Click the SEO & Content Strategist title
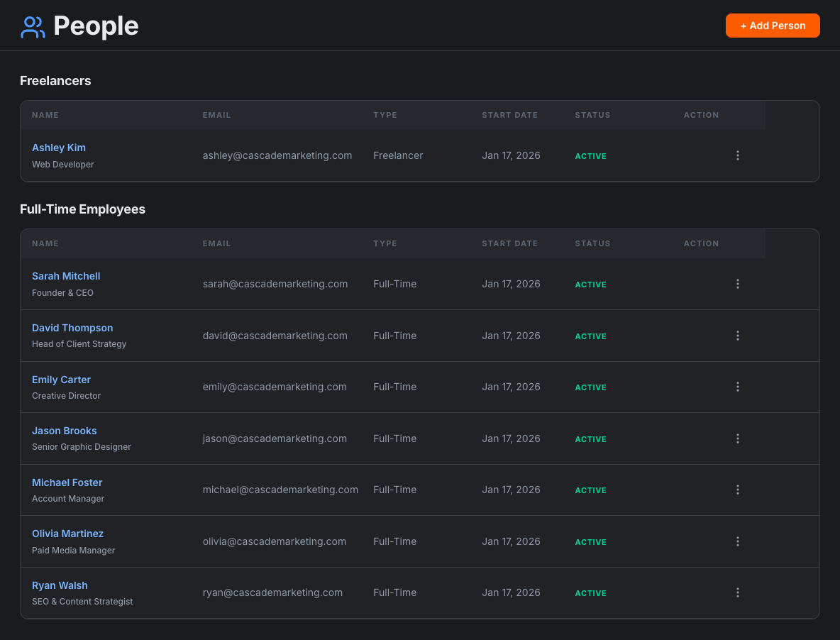840x640 pixels. pos(82,602)
